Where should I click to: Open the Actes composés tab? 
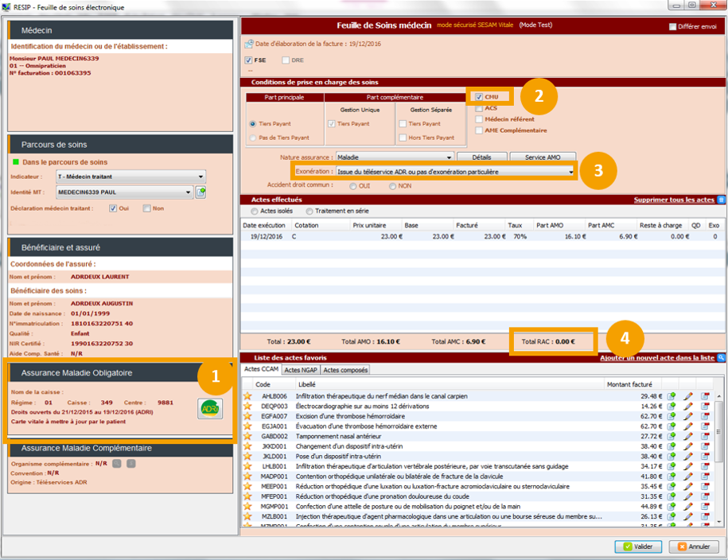click(x=345, y=370)
